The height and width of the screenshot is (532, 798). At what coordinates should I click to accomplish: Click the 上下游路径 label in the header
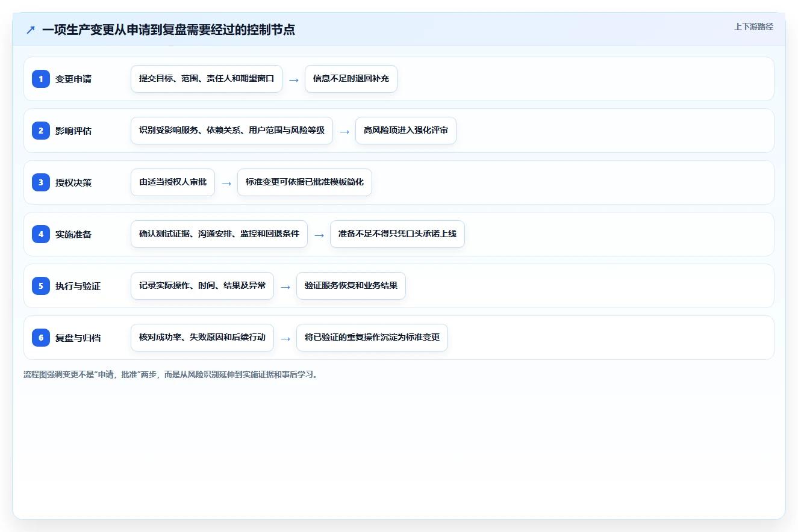coord(753,27)
